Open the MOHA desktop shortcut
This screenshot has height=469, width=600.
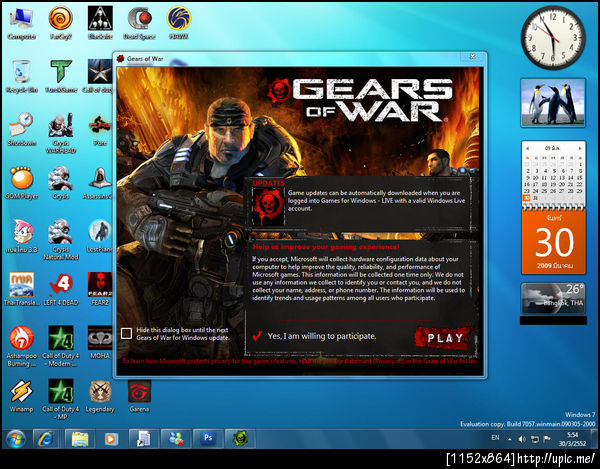click(99, 342)
